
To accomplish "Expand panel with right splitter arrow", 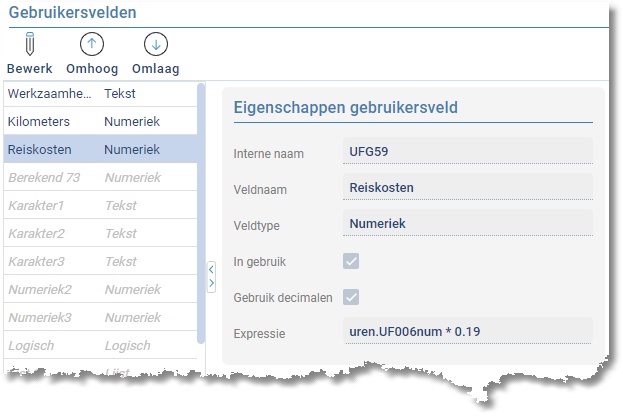I will [211, 284].
